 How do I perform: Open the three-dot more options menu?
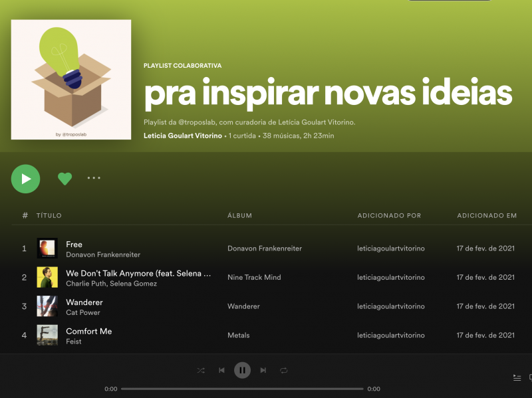point(94,177)
